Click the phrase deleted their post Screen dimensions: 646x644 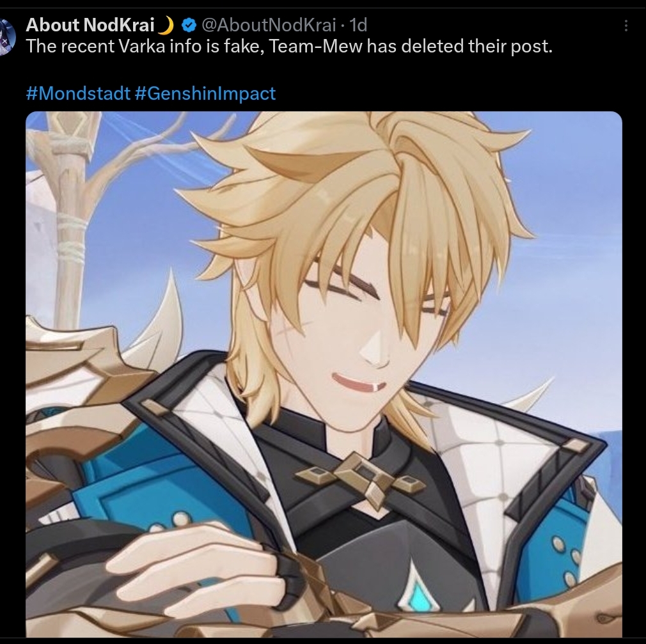click(477, 46)
